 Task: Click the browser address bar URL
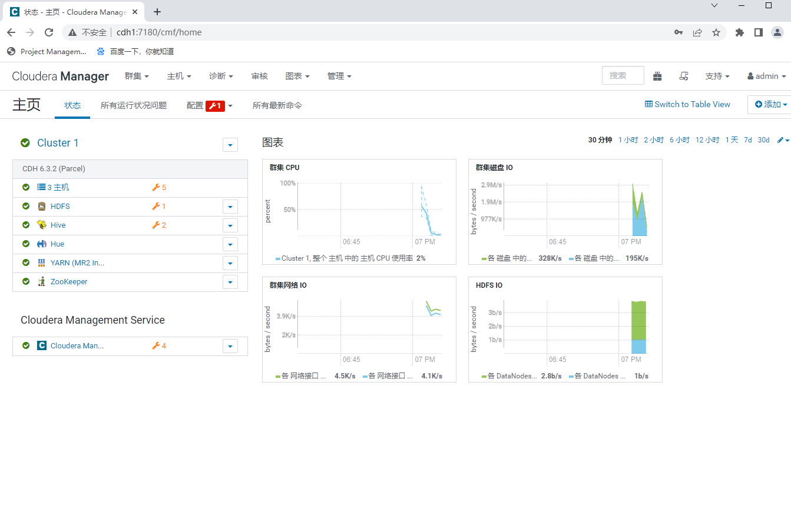159,32
